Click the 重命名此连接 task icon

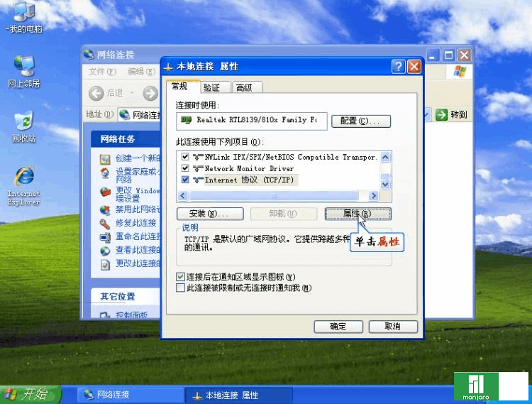pyautogui.click(x=105, y=237)
